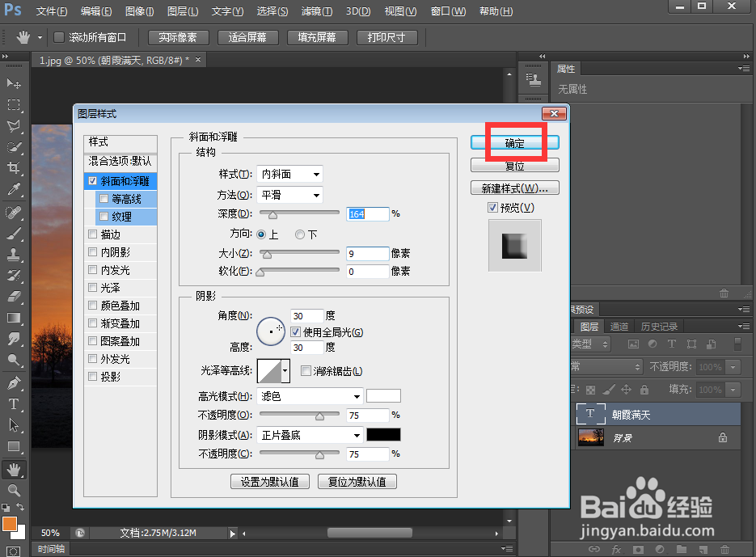
Task: Open the shadow mode black color swatch
Action: pos(383,434)
